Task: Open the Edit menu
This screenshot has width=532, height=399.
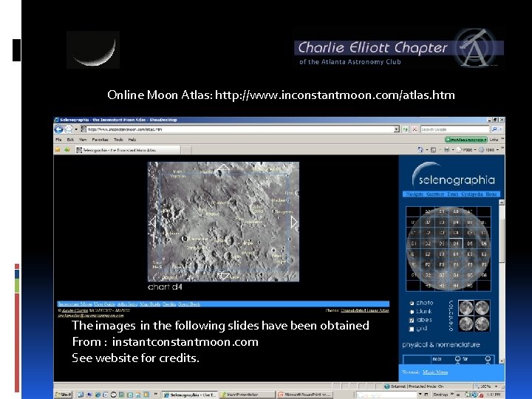Action: [x=70, y=140]
